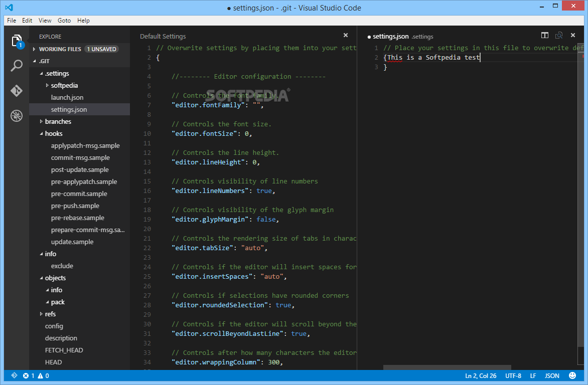Screen dimensions: 588x385
Task: Click the "editor.glyphMargin" false value
Action: coord(266,219)
